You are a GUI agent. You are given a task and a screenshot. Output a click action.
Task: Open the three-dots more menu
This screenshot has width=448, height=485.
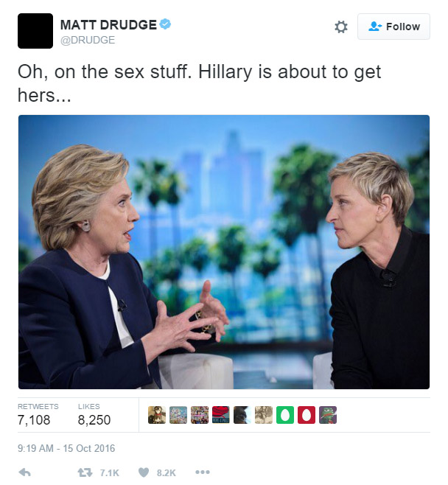(203, 472)
